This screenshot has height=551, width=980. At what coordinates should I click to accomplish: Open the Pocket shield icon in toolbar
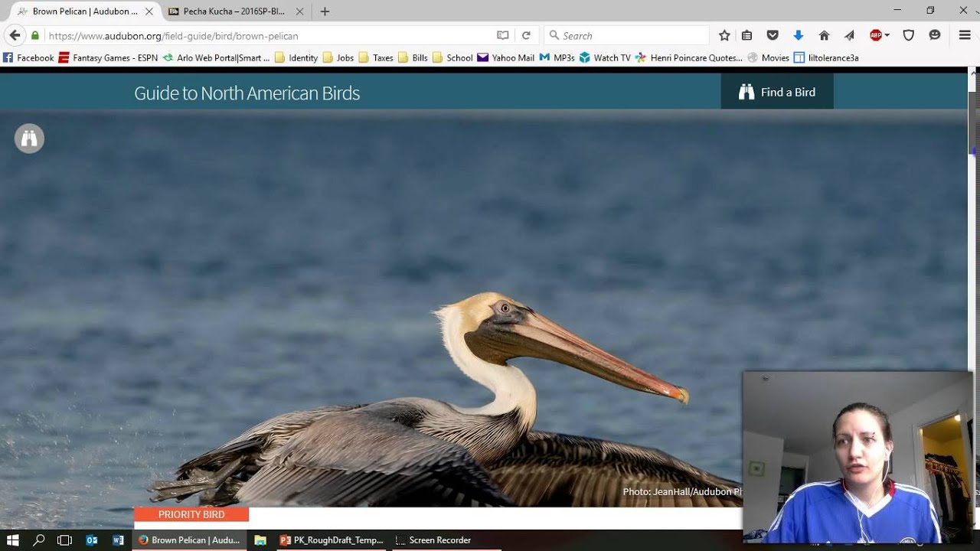(773, 35)
